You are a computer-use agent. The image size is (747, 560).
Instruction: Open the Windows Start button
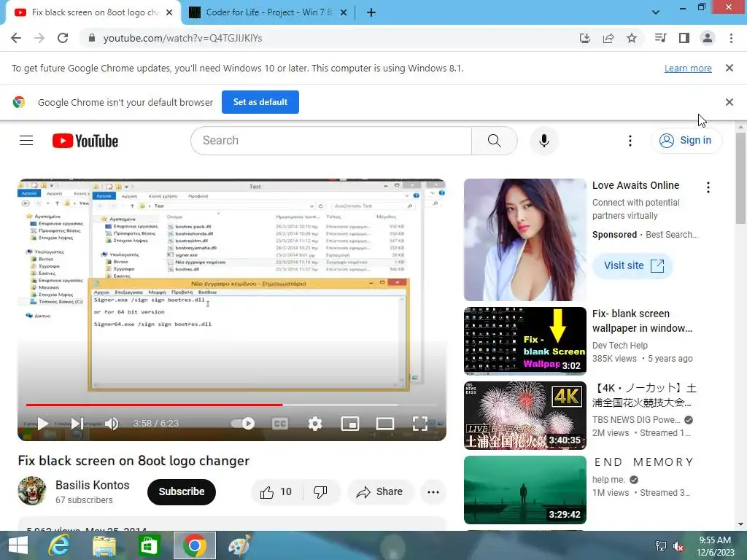[x=18, y=545]
